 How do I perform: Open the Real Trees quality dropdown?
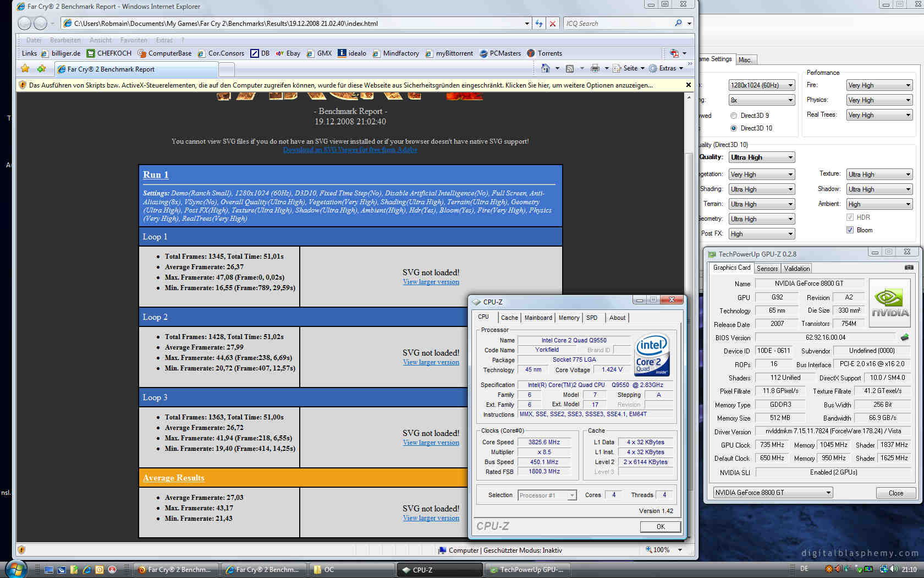879,115
